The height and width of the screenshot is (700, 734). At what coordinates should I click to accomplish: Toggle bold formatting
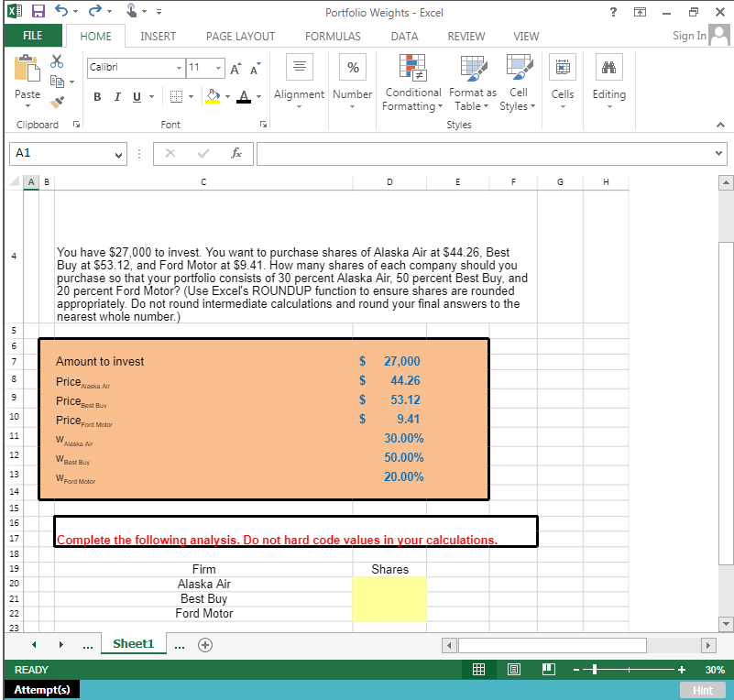[x=97, y=96]
